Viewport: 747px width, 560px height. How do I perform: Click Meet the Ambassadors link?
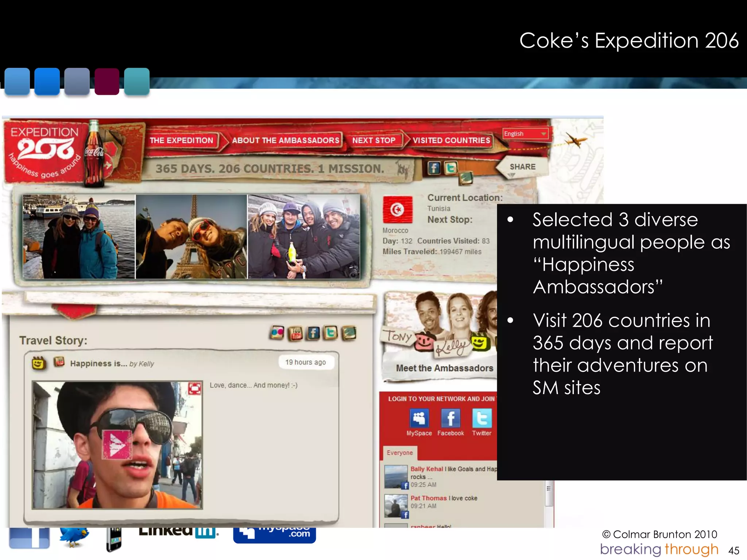(445, 368)
